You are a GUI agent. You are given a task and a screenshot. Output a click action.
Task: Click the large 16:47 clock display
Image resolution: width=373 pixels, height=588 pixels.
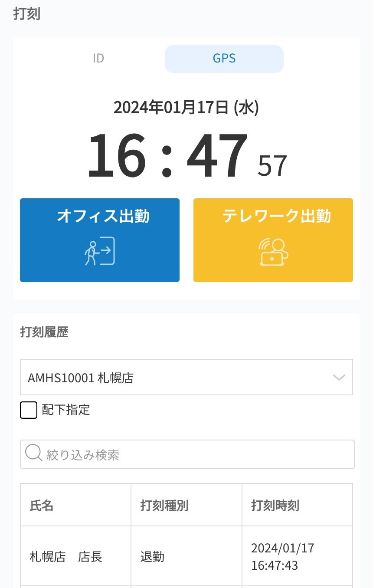point(167,156)
